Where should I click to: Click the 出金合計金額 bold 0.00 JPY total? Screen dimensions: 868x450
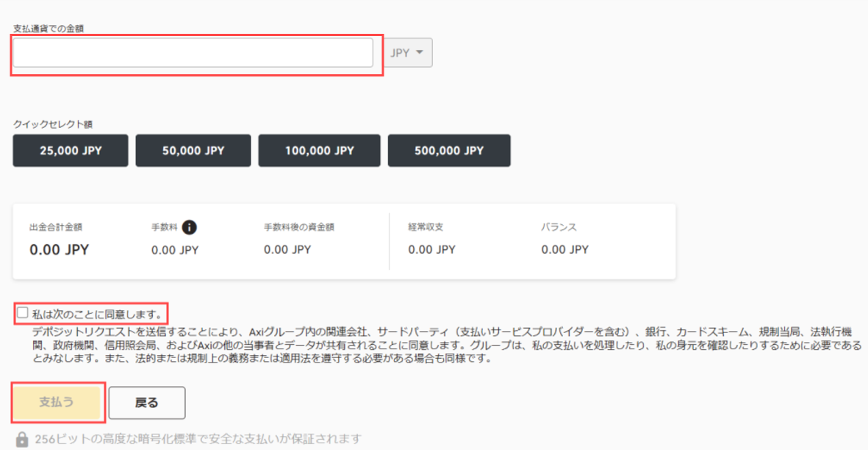tap(59, 250)
